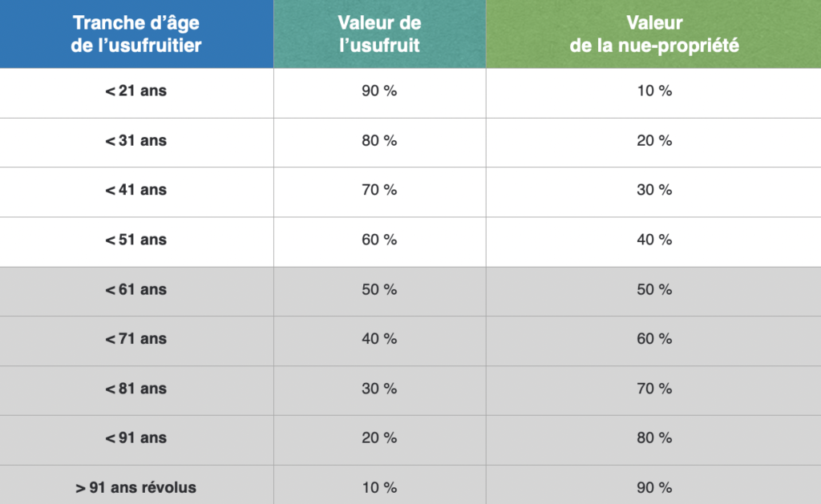Select the "< 71 ans" row label
The height and width of the screenshot is (504, 821).
point(136,340)
